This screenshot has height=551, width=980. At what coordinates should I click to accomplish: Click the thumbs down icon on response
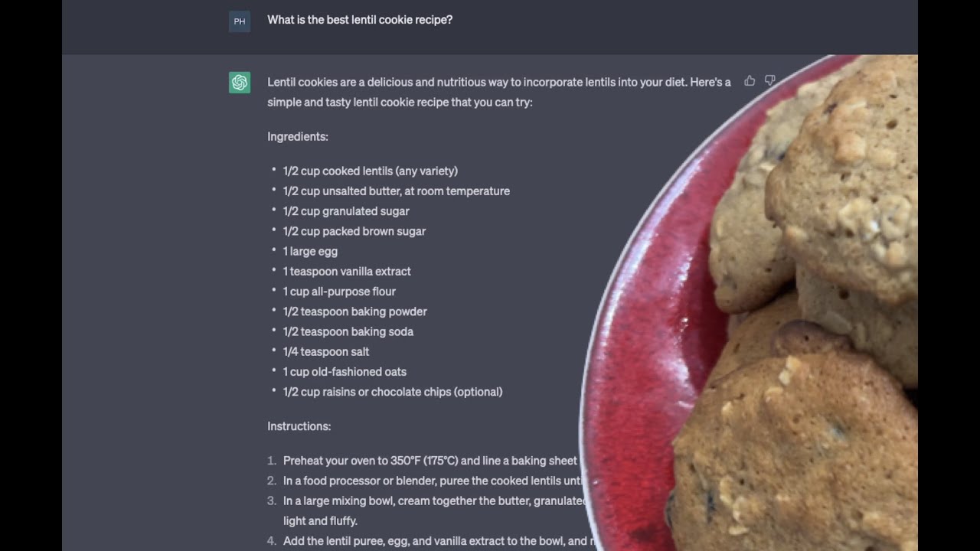point(770,80)
